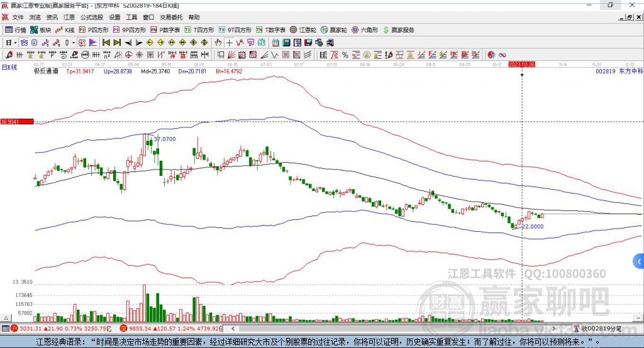Open 赢家服务 with dollar icon

398,30
